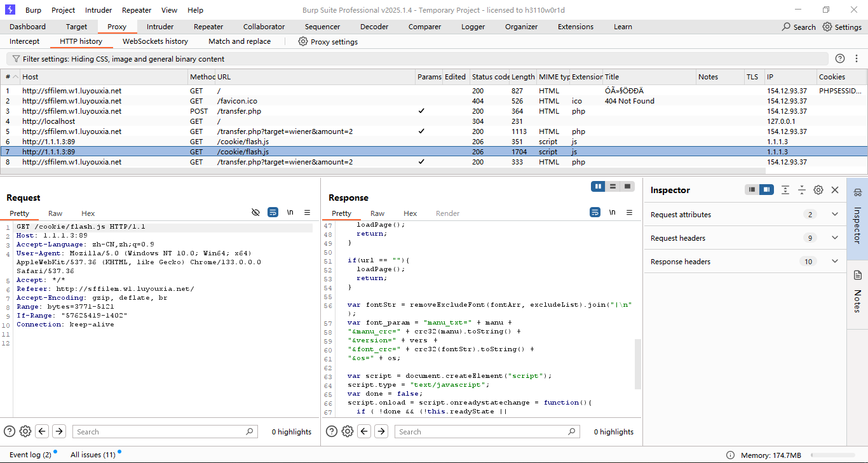Viewport: 868px width, 463px height.
Task: Open the View menu
Action: click(170, 10)
